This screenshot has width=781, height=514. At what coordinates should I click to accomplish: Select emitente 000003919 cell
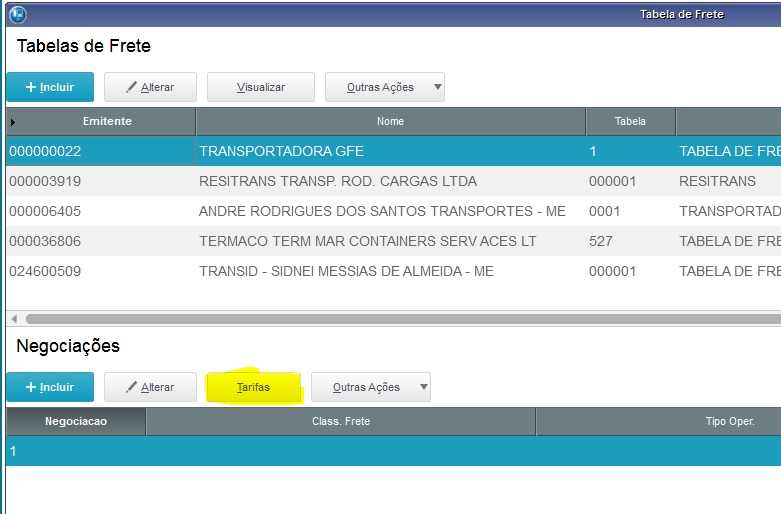tap(101, 181)
